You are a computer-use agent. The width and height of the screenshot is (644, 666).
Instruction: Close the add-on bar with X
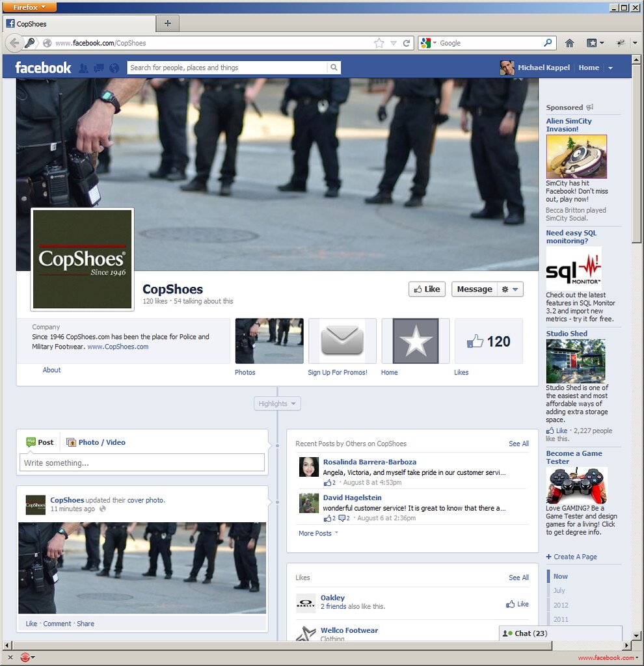[x=10, y=658]
